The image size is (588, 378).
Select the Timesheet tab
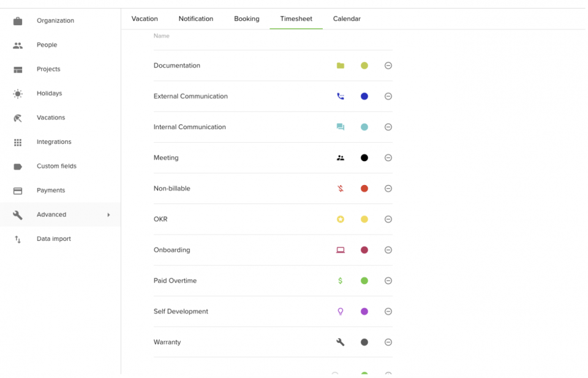pos(296,19)
